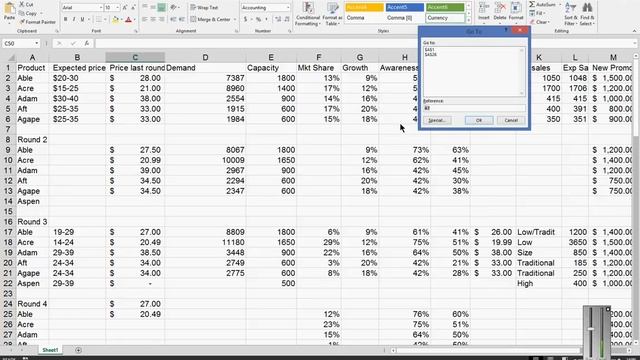Image resolution: width=640 pixels, height=360 pixels.
Task: Click the Insert Function fx button
Action: 87,43
